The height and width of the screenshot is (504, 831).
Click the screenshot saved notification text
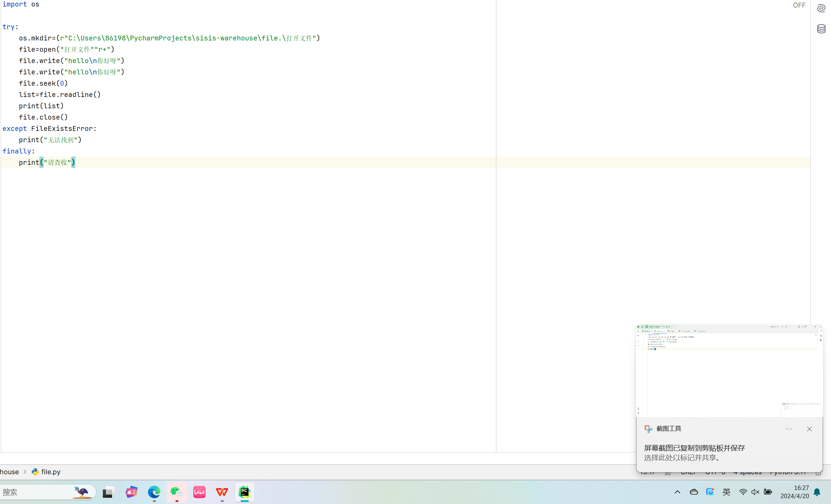694,448
